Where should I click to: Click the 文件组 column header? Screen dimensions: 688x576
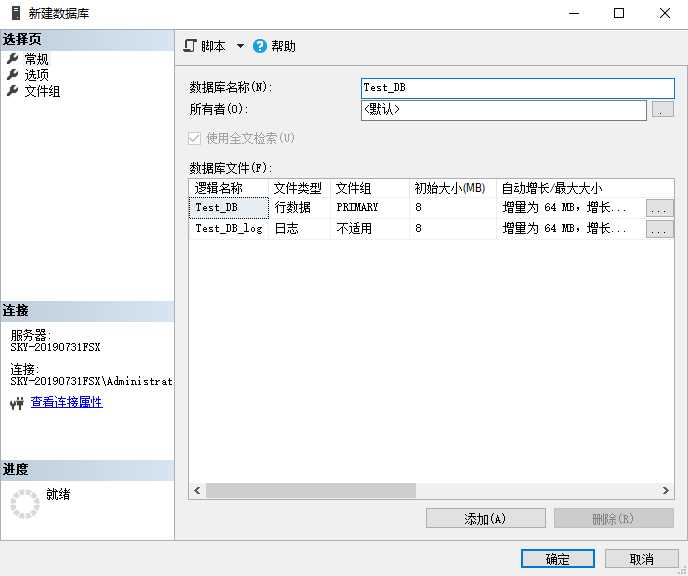click(x=370, y=188)
